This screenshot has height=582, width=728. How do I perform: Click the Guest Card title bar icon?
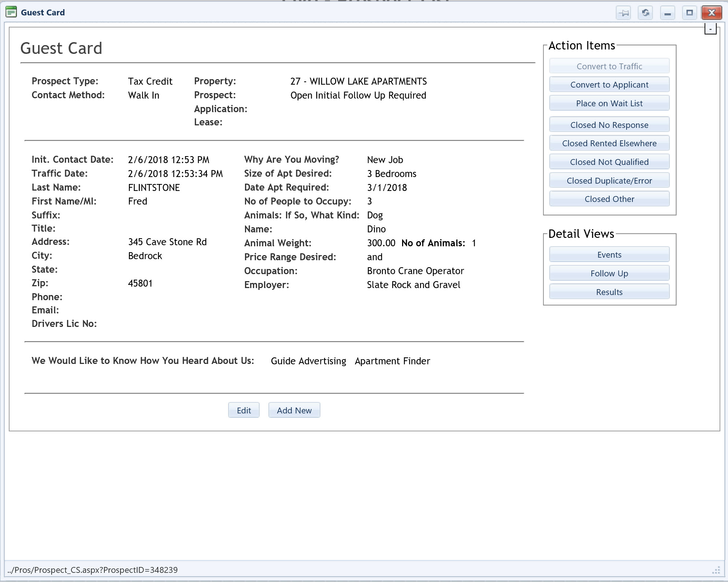tap(11, 12)
